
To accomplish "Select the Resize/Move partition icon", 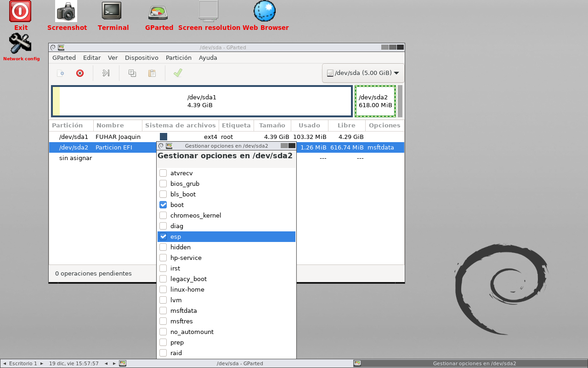I will [x=106, y=73].
